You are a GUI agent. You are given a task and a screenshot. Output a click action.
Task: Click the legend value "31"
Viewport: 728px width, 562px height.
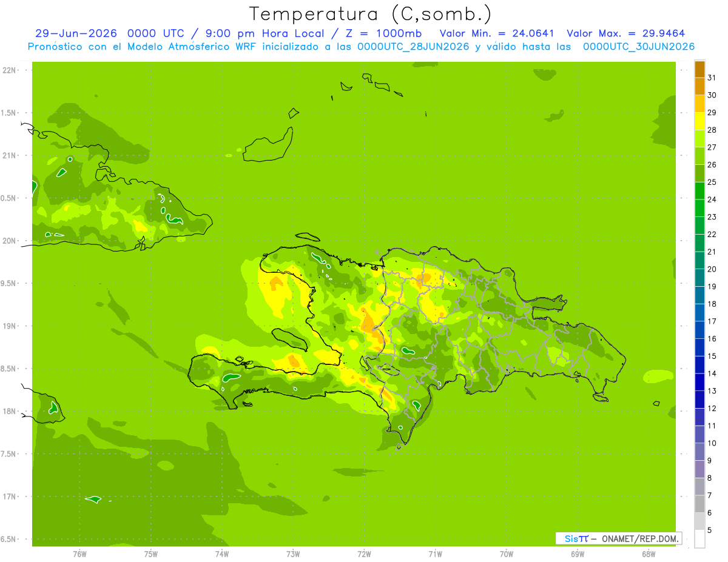point(712,78)
